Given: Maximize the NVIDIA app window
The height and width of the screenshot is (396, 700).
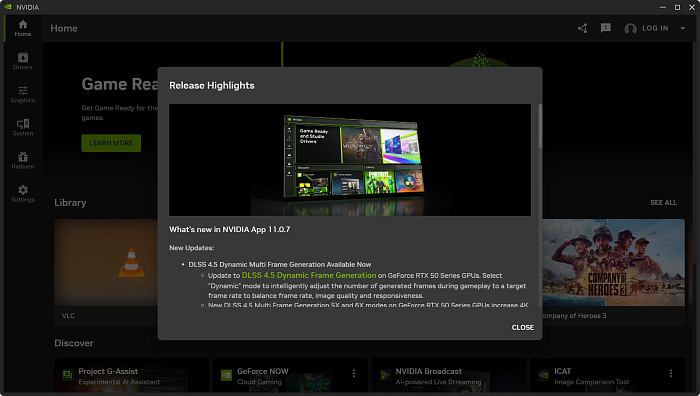Looking at the screenshot, I should pyautogui.click(x=677, y=7).
